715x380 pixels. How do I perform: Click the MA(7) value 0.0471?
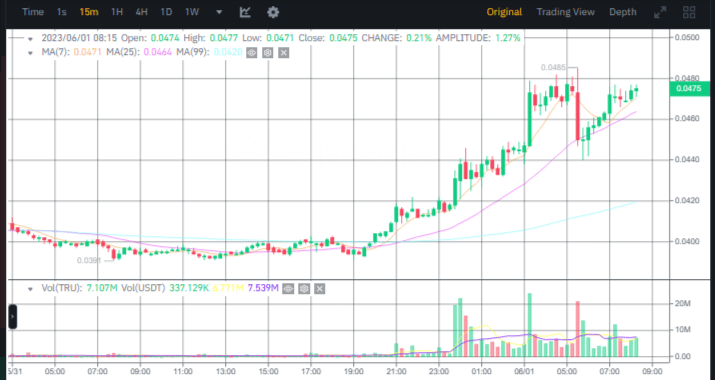pyautogui.click(x=88, y=52)
